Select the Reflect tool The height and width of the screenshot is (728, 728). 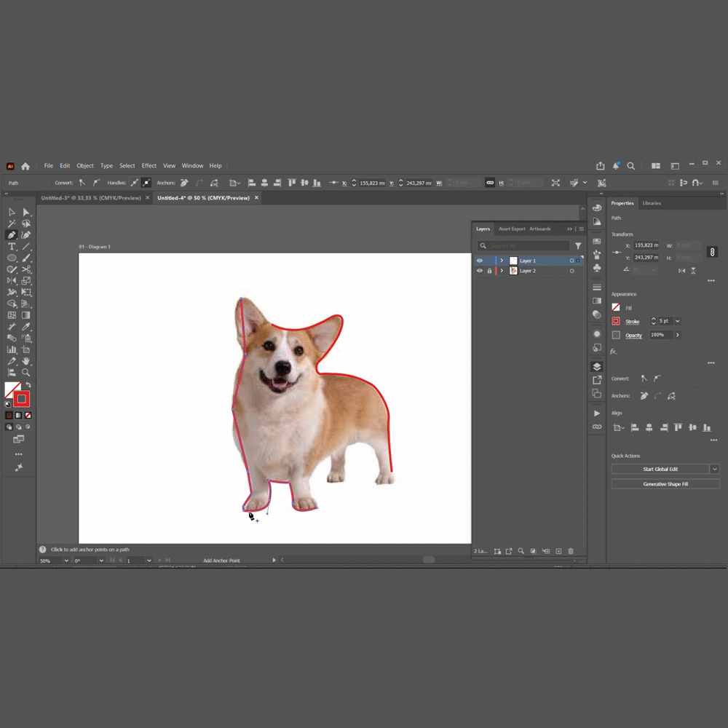[x=12, y=280]
